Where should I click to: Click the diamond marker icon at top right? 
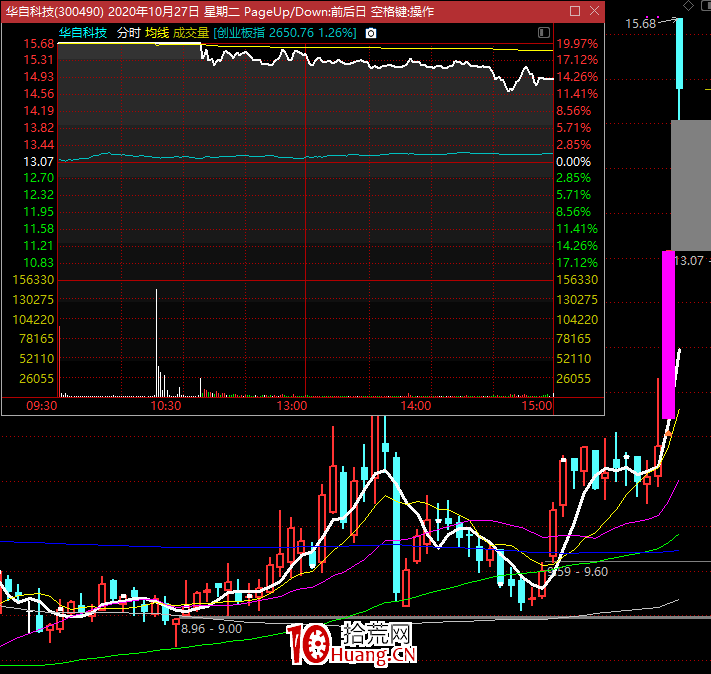[x=688, y=5]
